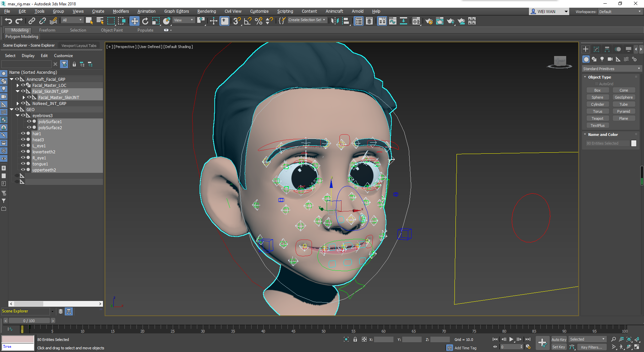Open the Graph Editors menu

point(176,11)
